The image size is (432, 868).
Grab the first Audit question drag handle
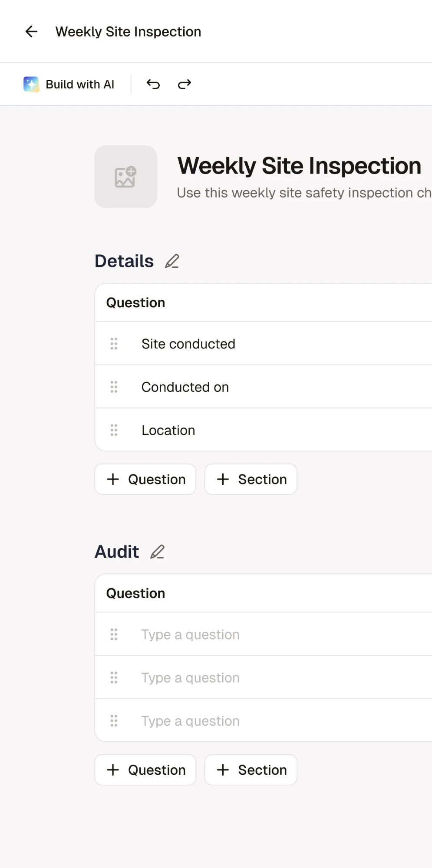coord(114,635)
